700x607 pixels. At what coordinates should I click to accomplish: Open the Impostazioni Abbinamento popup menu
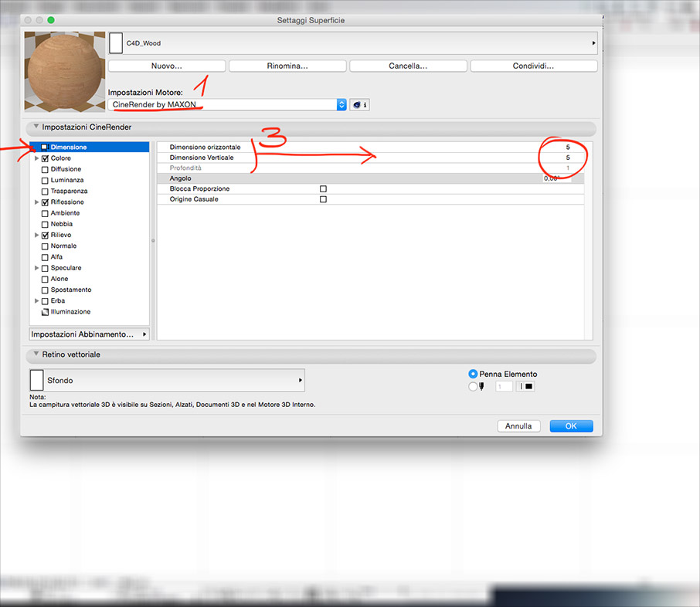click(89, 334)
